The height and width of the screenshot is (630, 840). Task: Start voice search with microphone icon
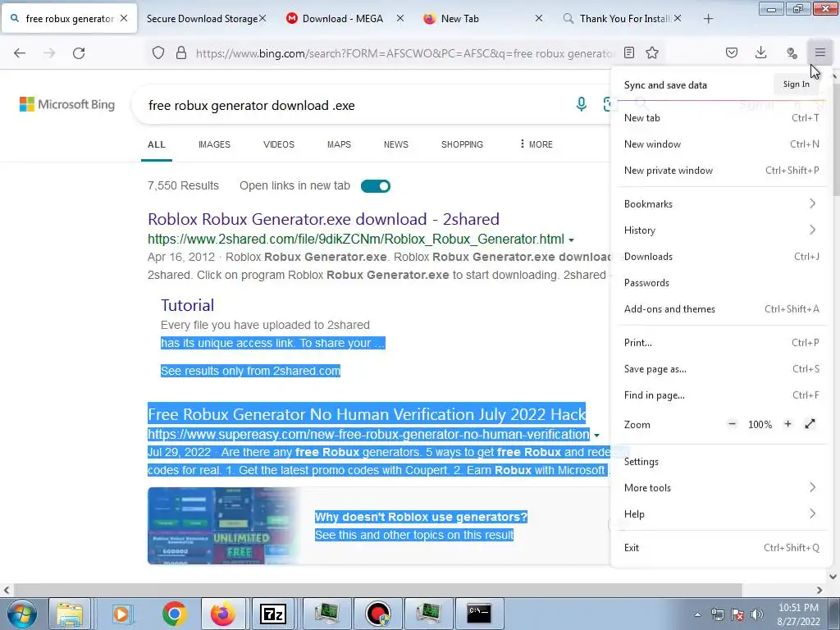pos(582,104)
